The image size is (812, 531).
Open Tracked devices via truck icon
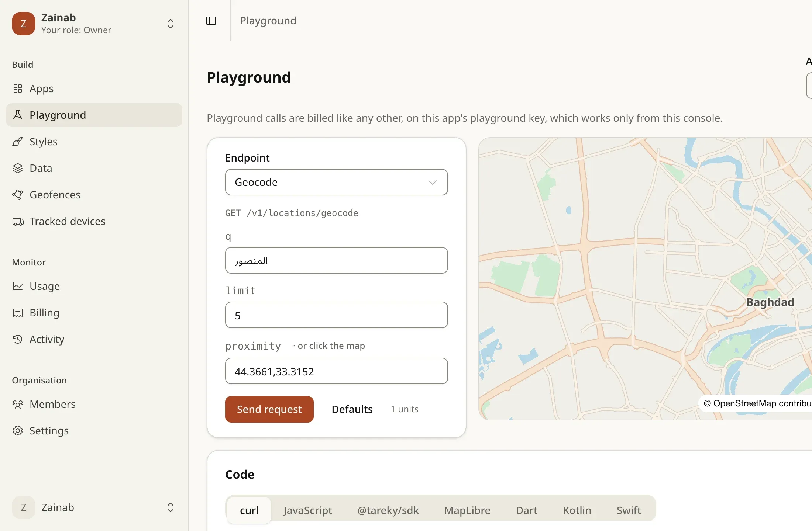click(x=18, y=221)
